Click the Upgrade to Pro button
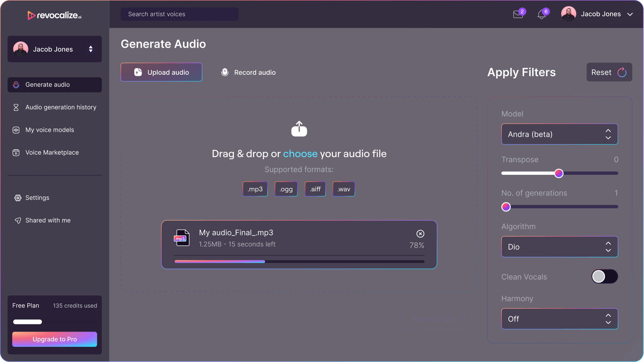644x362 pixels. coord(54,339)
